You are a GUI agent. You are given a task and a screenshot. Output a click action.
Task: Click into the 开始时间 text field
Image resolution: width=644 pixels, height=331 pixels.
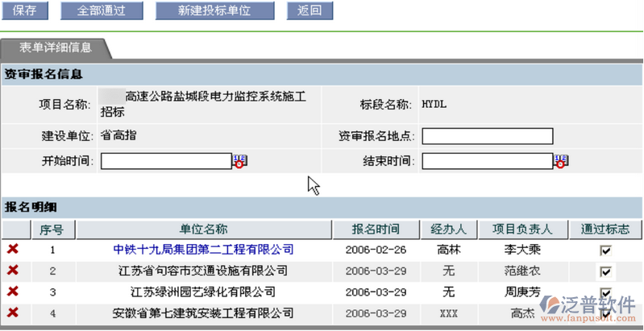165,161
